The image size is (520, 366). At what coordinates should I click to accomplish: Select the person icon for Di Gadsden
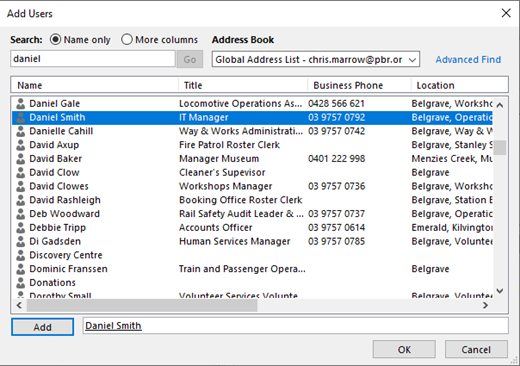click(x=21, y=241)
